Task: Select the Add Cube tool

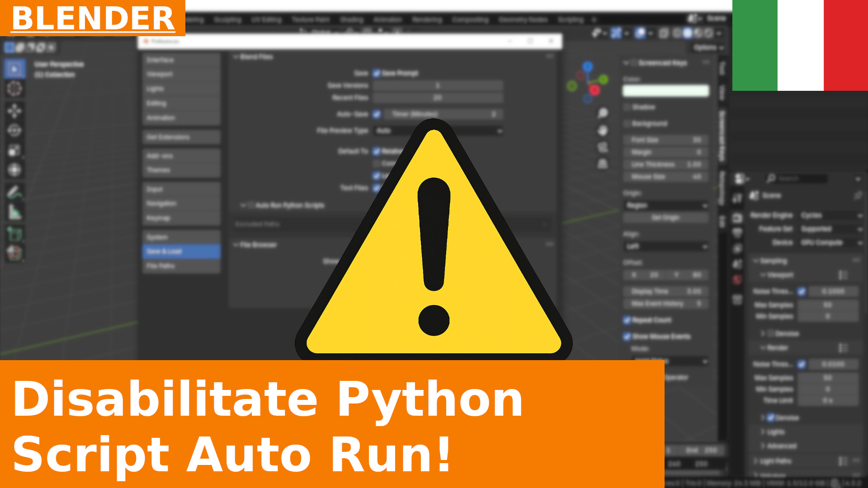Action: coord(14,234)
